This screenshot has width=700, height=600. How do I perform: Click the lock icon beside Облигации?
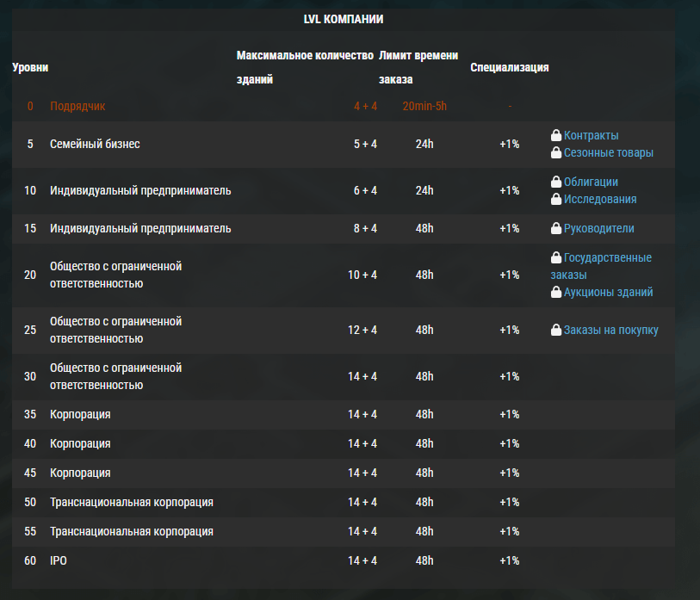(556, 182)
